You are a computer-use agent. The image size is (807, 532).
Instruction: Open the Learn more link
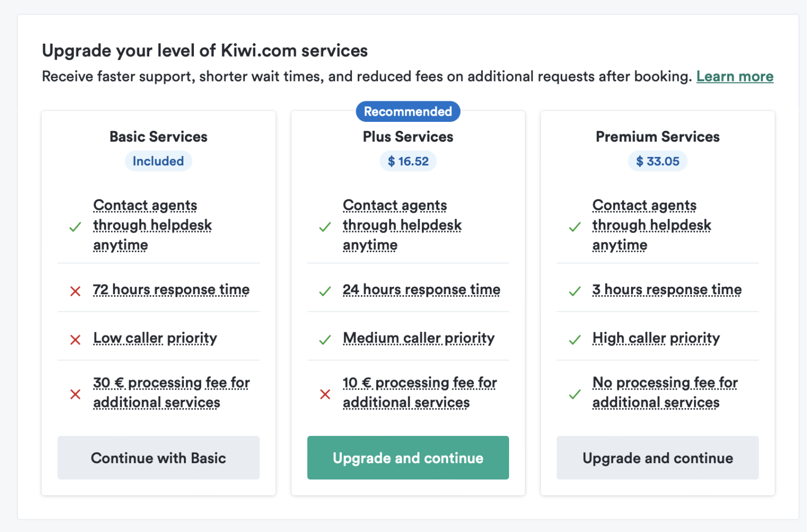point(734,76)
